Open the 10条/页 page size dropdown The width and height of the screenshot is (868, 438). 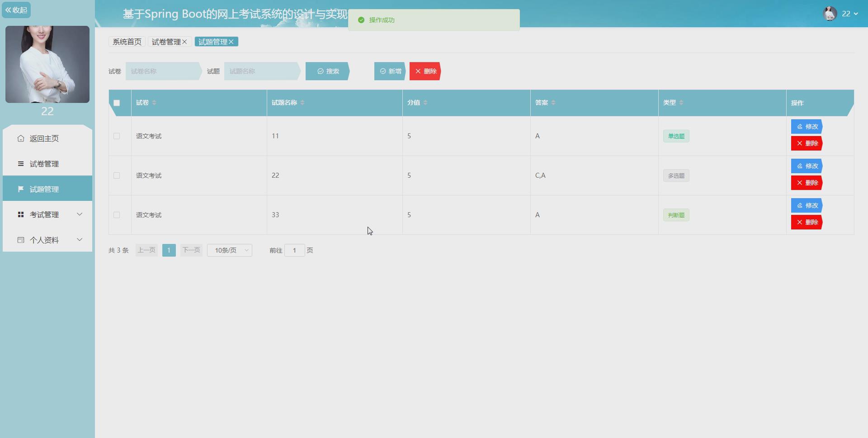coord(230,250)
